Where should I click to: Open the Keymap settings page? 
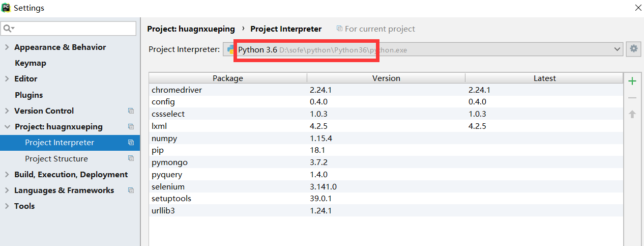pos(31,63)
